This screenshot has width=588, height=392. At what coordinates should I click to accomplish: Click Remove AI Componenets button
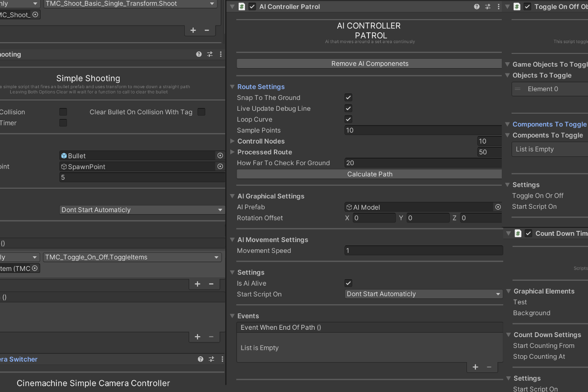(x=369, y=64)
